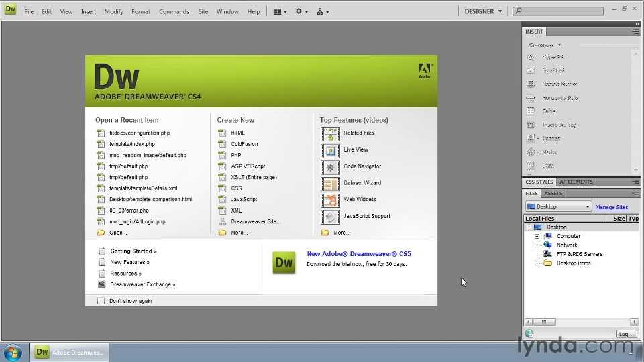The width and height of the screenshot is (644, 362).
Task: Click the Windows Start button
Action: click(x=13, y=352)
